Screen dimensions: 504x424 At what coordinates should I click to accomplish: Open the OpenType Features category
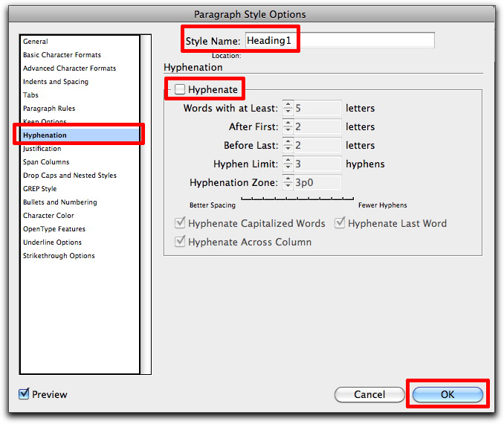[x=54, y=229]
